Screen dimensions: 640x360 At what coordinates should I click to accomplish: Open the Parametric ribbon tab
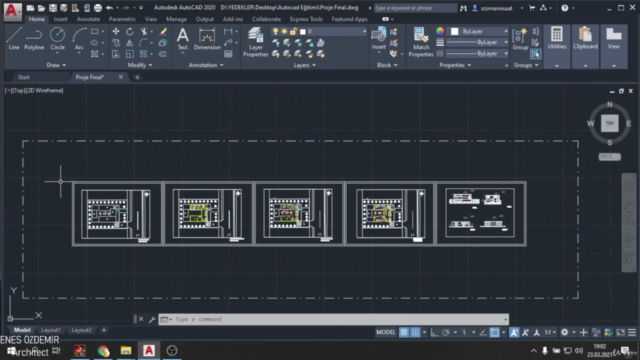coord(122,19)
